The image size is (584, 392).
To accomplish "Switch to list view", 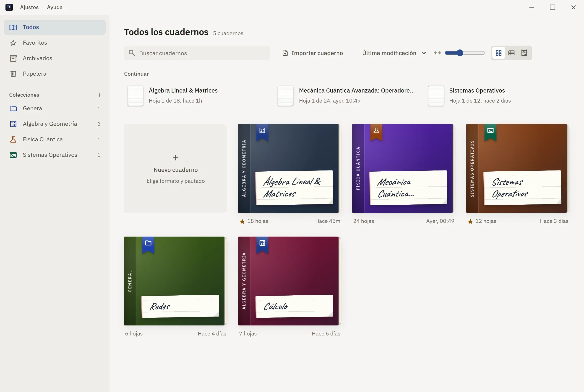I will click(x=511, y=53).
